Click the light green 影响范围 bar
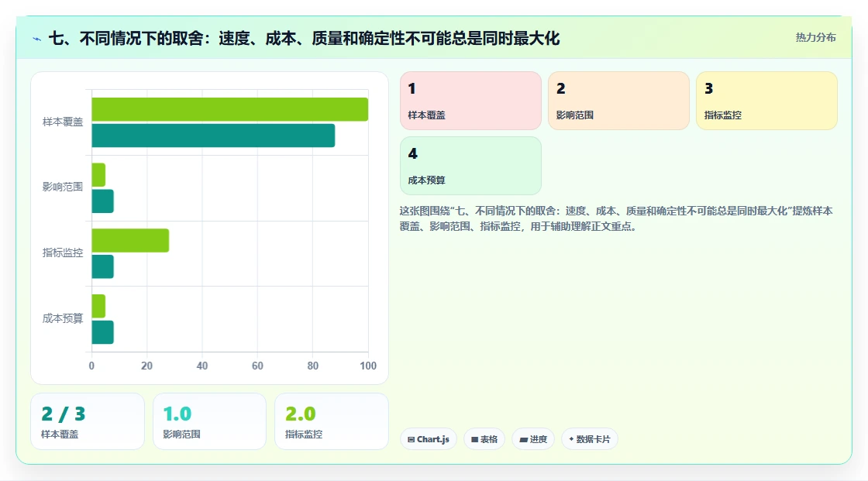Viewport: 868px width, 481px height. 98,175
